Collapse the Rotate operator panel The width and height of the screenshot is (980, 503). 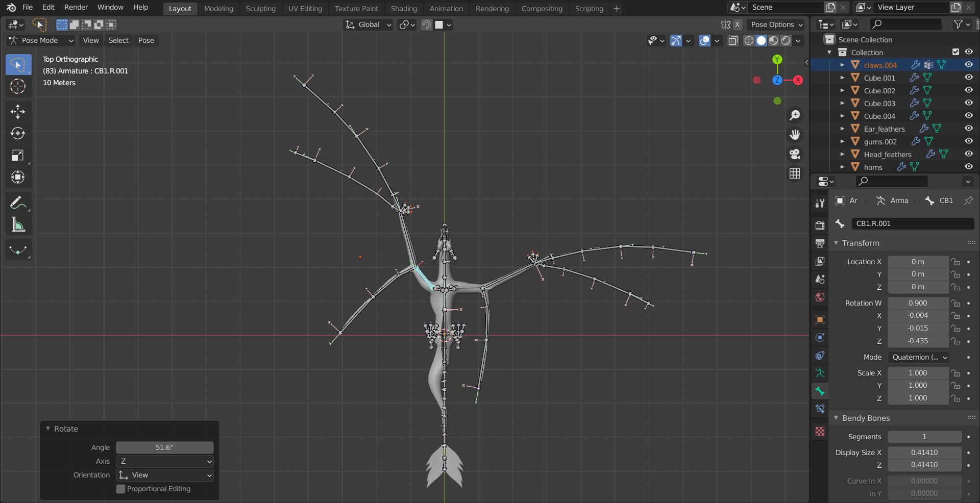pyautogui.click(x=48, y=429)
